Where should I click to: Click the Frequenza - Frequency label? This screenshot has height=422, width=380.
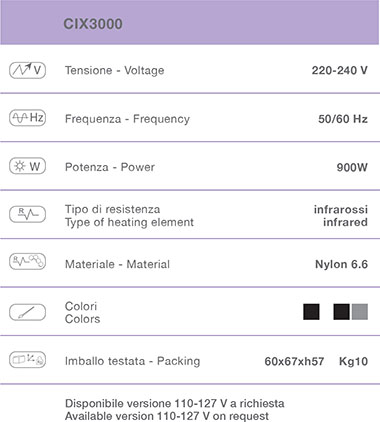(x=127, y=119)
